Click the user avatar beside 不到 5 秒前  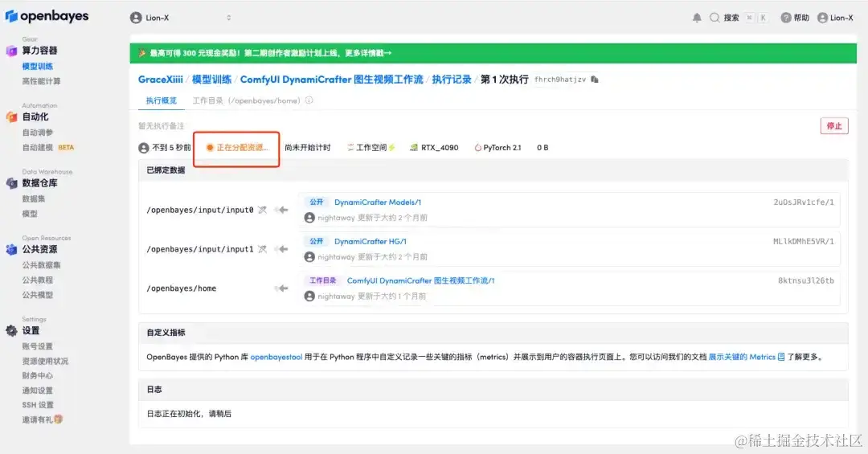click(x=144, y=148)
